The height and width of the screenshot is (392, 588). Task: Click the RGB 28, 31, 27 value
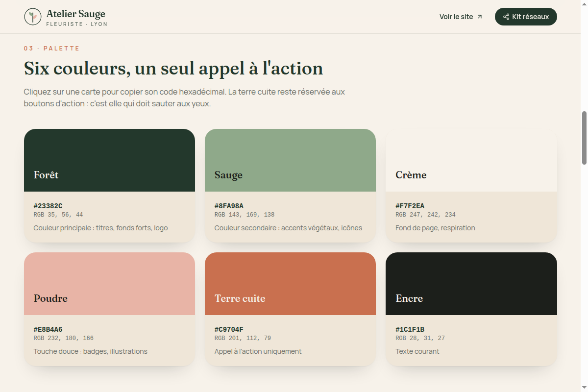420,339
